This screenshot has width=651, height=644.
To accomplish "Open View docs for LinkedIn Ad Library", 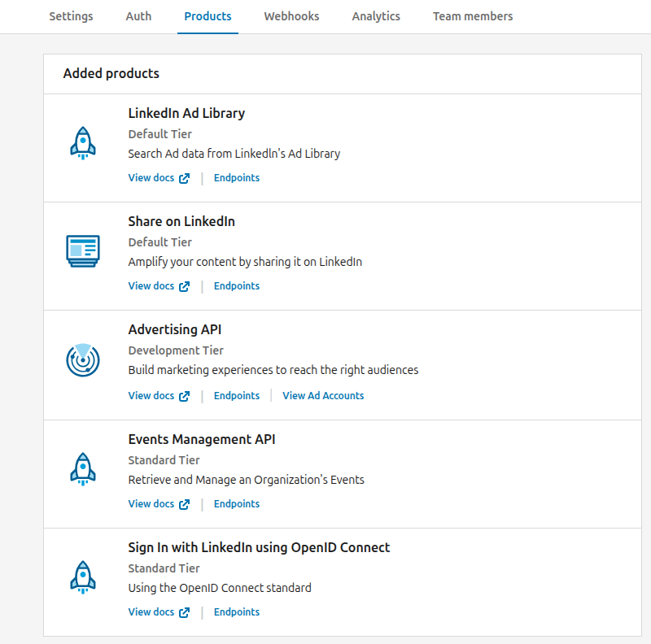I will (151, 177).
